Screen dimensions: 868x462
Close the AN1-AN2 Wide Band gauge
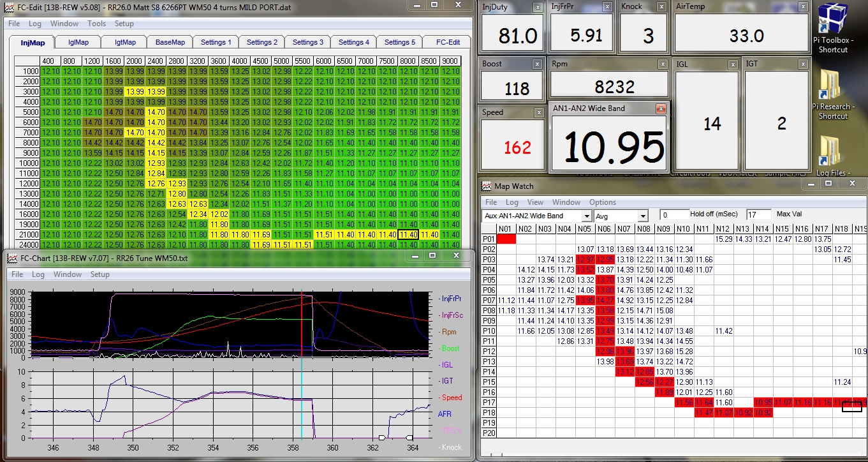[x=661, y=108]
